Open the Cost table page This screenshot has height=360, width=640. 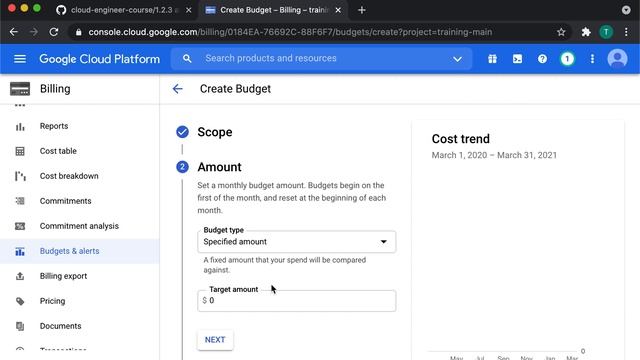point(58,151)
